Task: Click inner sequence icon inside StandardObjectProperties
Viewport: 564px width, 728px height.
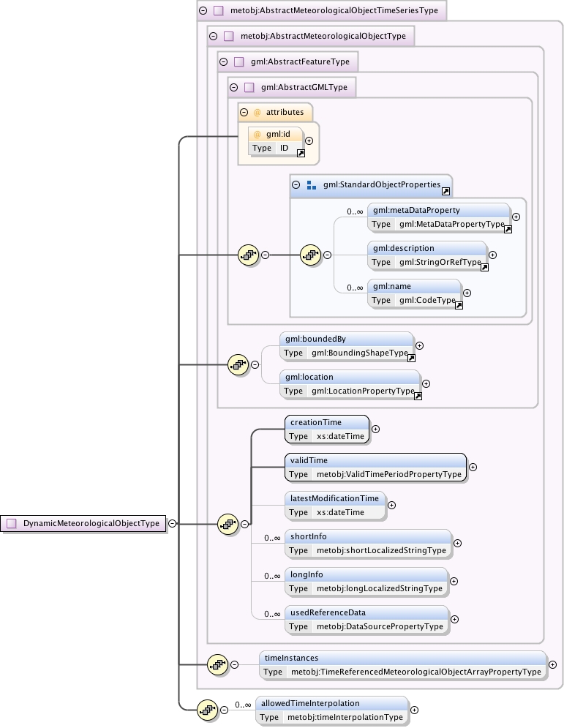Action: [311, 255]
